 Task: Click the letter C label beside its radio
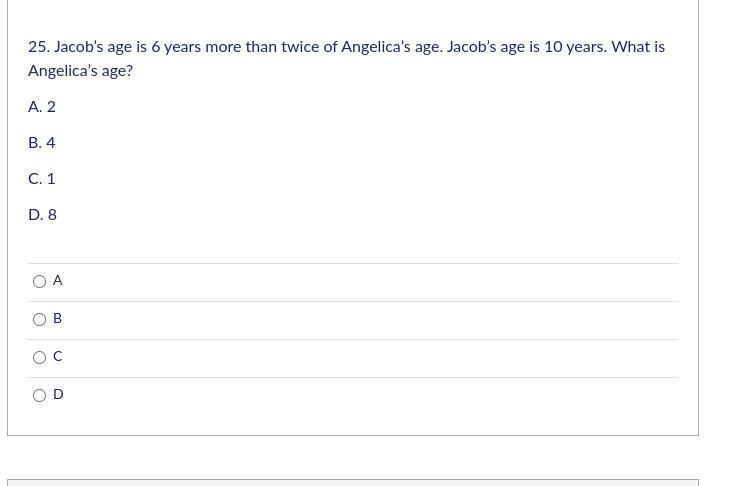(57, 357)
